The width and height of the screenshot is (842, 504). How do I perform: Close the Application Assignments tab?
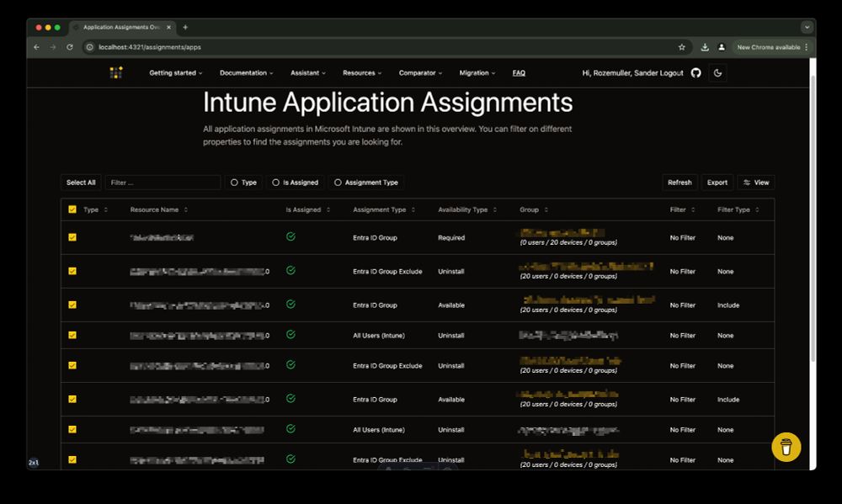pyautogui.click(x=168, y=28)
